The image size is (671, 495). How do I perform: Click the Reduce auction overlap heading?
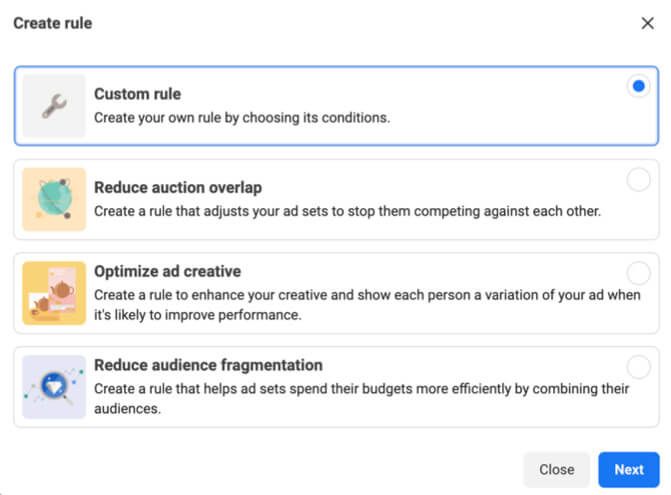click(x=178, y=187)
